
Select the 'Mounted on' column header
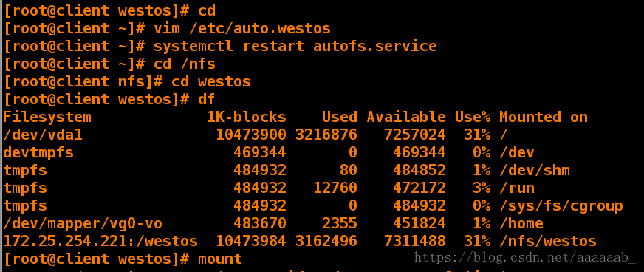coord(544,117)
